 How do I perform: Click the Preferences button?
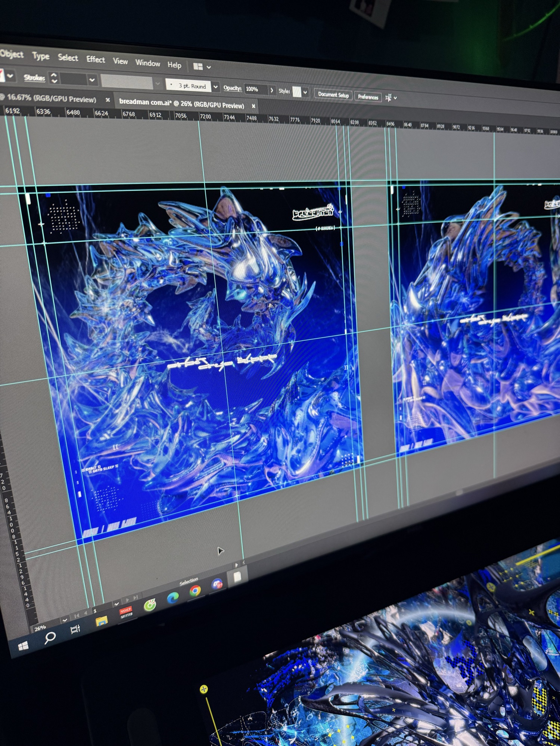tap(368, 97)
